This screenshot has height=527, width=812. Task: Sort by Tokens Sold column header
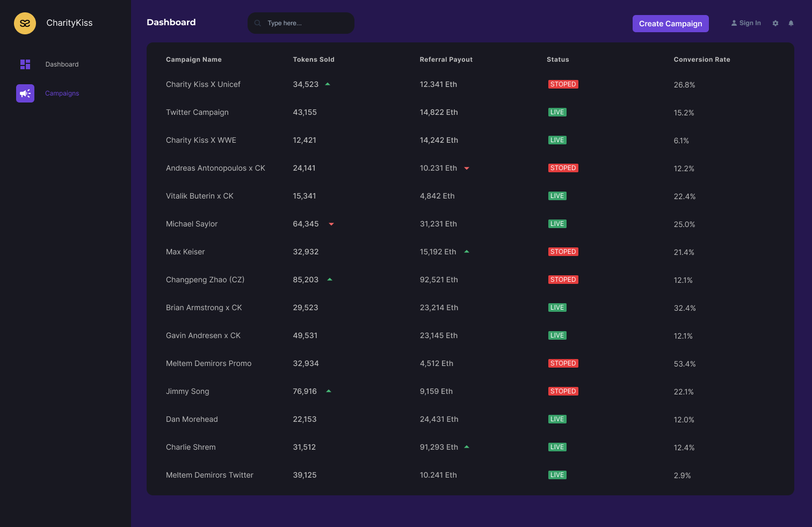314,60
